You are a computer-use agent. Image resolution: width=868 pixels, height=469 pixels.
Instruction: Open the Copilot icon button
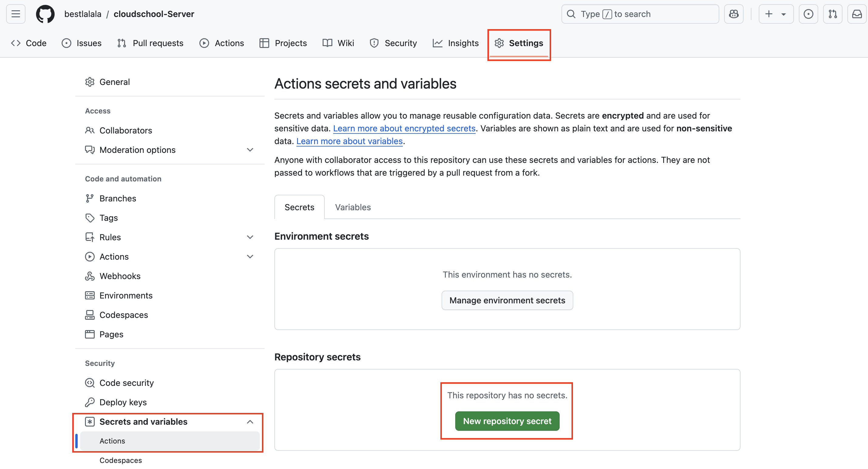click(734, 14)
